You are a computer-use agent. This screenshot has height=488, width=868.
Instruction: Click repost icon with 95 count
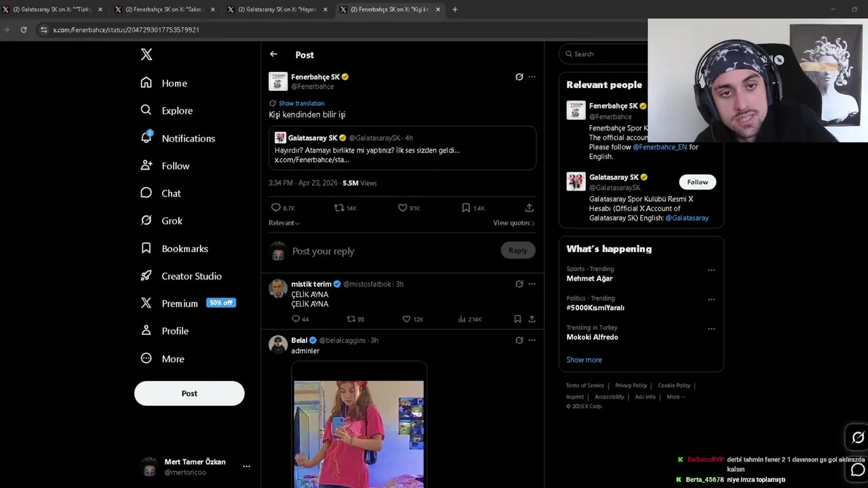point(351,319)
